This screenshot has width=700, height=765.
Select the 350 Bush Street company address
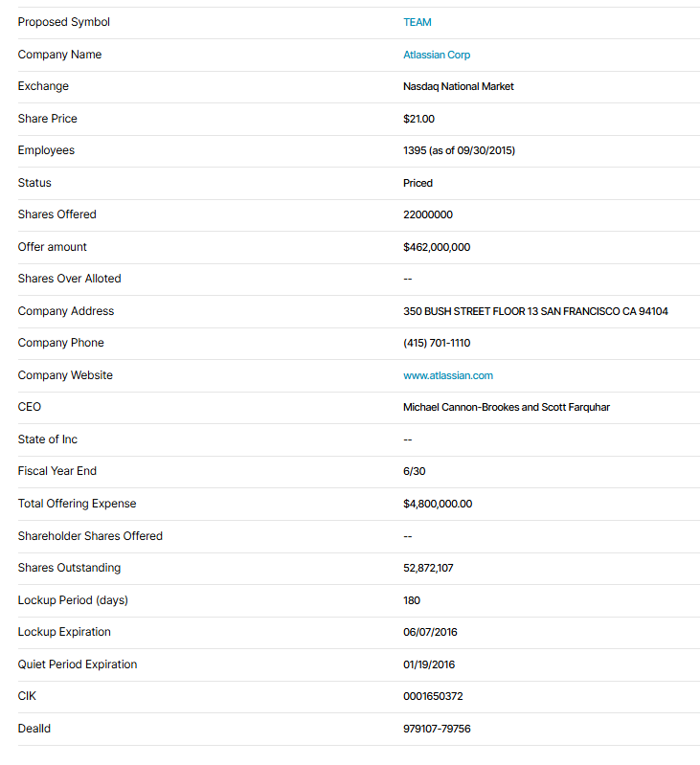coord(535,311)
